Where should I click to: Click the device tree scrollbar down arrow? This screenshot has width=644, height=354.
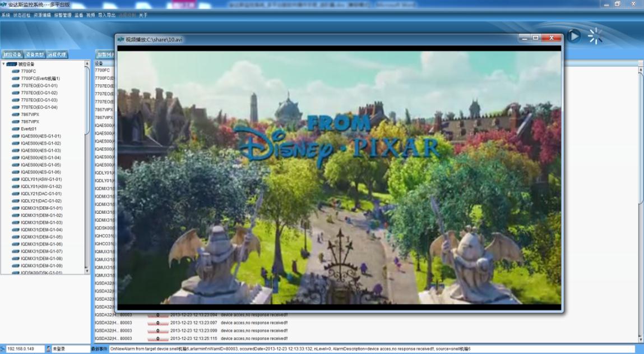pos(87,271)
